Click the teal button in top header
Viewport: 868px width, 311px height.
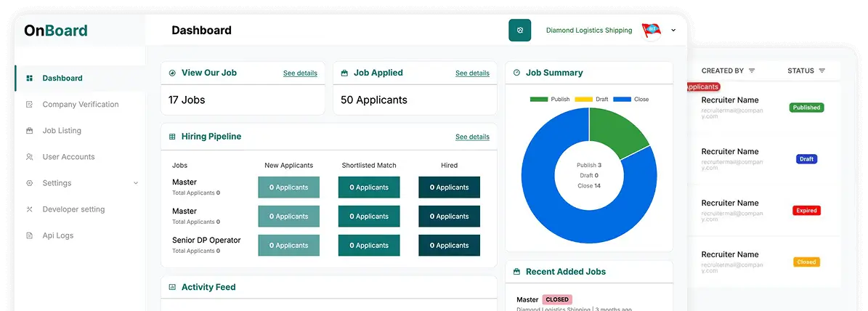[x=519, y=31]
